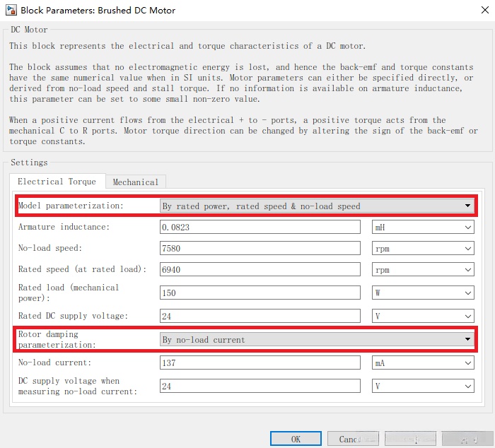Open the Rotor damping parameterization dropdown
The height and width of the screenshot is (448, 495).
click(317, 339)
